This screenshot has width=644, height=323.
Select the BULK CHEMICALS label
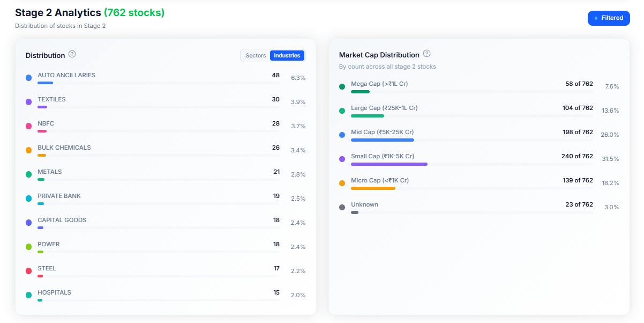click(x=64, y=148)
